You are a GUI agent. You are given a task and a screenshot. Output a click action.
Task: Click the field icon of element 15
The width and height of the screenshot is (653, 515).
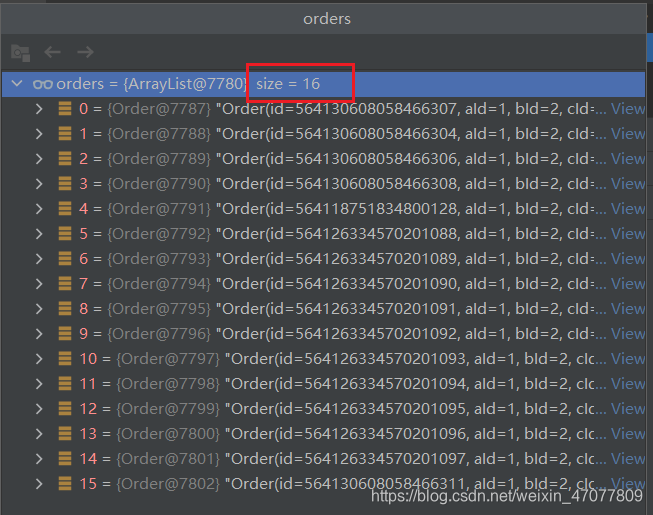pyautogui.click(x=65, y=483)
